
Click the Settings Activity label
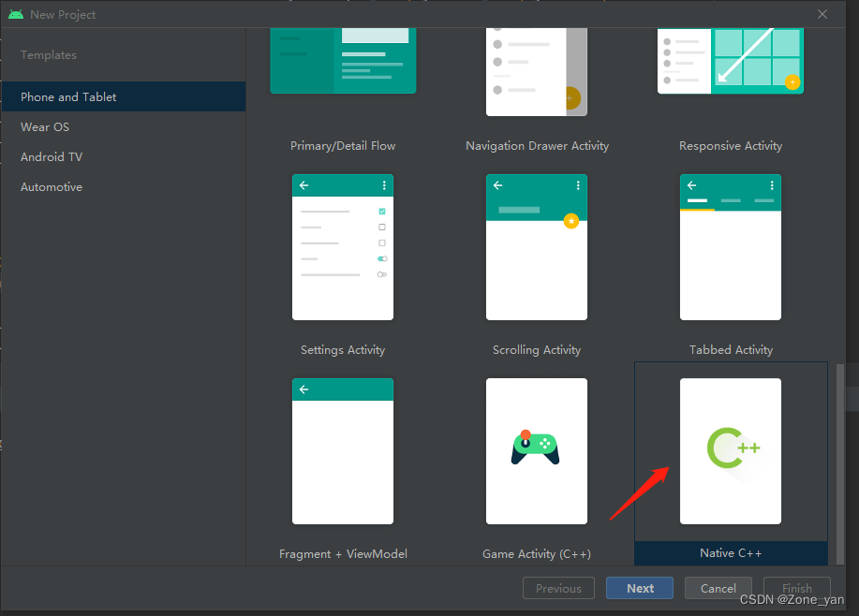[343, 350]
